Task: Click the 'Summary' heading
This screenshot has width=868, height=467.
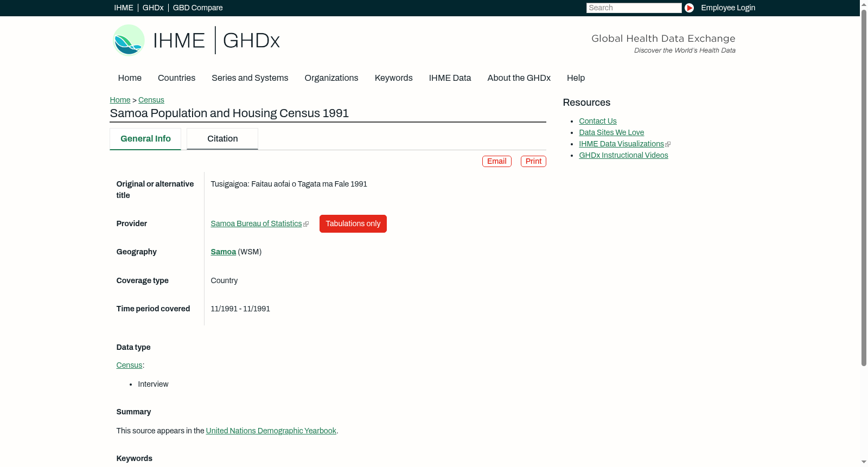Action: click(133, 412)
